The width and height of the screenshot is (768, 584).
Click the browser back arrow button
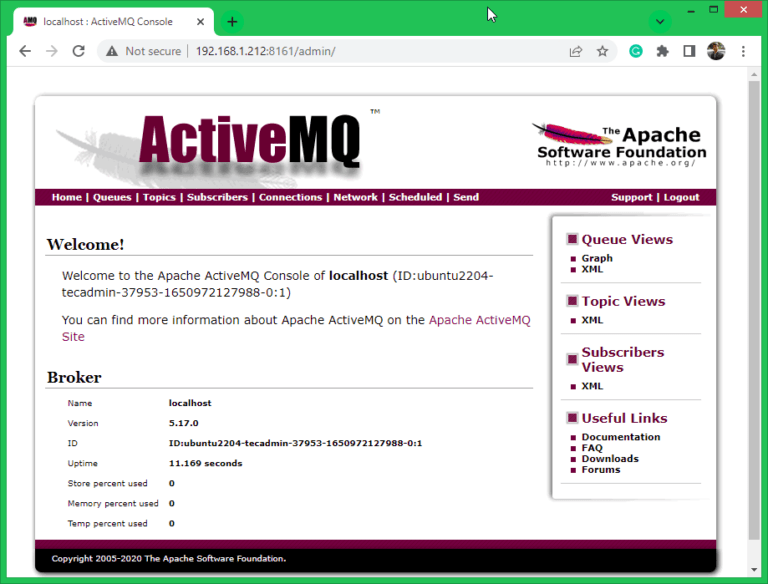[x=24, y=51]
